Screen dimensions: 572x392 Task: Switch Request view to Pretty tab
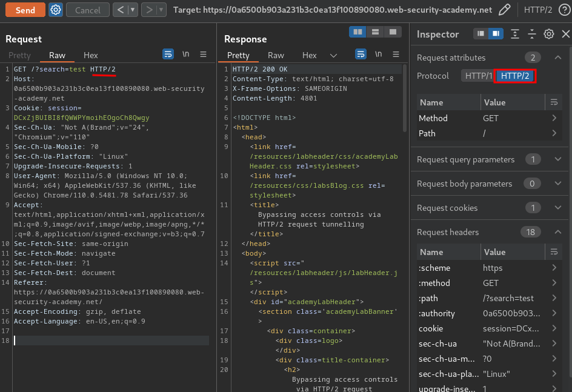pyautogui.click(x=20, y=55)
